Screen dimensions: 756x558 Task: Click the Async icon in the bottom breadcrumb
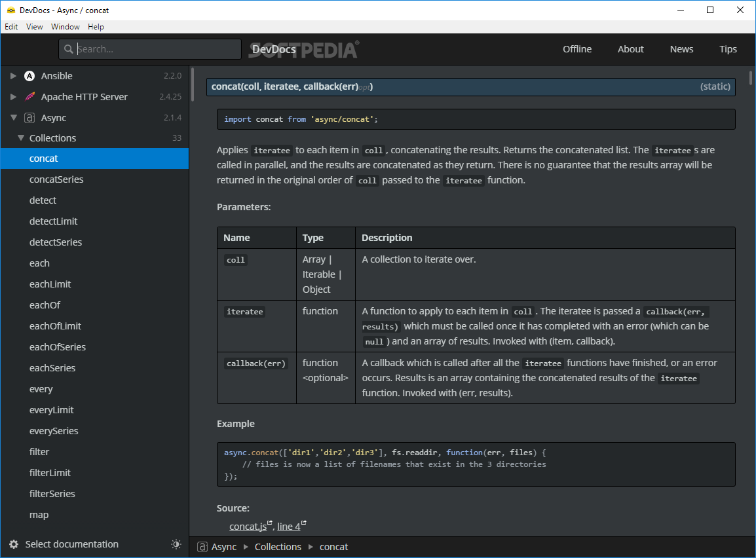click(202, 547)
